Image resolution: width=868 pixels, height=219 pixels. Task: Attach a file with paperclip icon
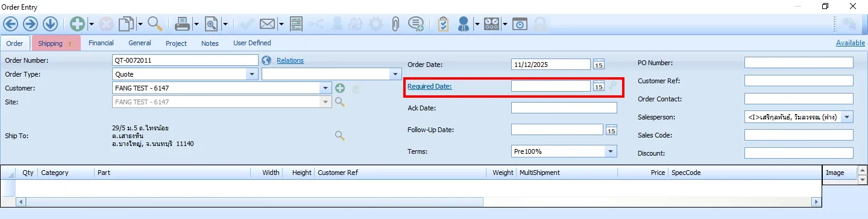(x=395, y=24)
